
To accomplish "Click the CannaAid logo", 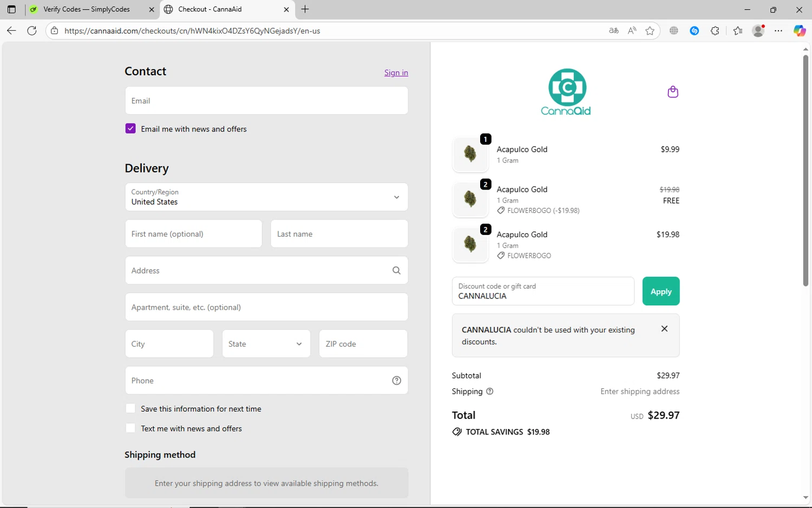I will tap(566, 92).
